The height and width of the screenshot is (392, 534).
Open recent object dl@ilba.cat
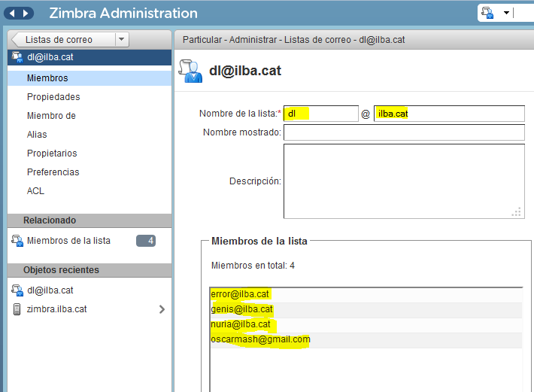(x=50, y=290)
